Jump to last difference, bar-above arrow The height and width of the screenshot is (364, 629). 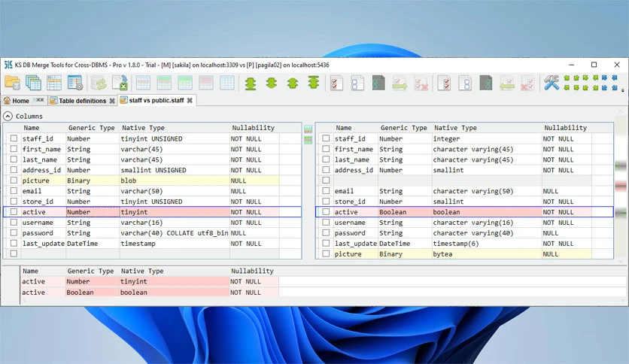click(x=314, y=83)
